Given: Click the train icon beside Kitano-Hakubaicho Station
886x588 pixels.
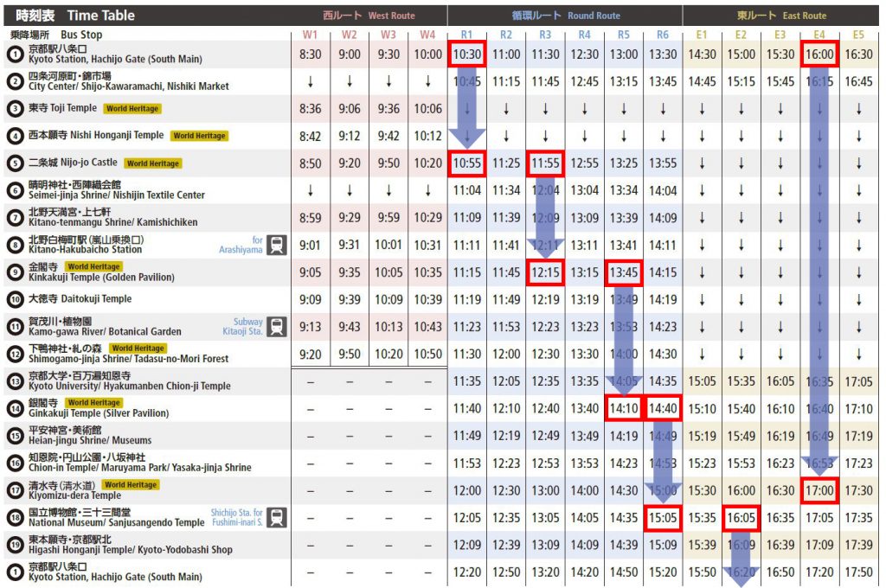Looking at the screenshot, I should (277, 245).
